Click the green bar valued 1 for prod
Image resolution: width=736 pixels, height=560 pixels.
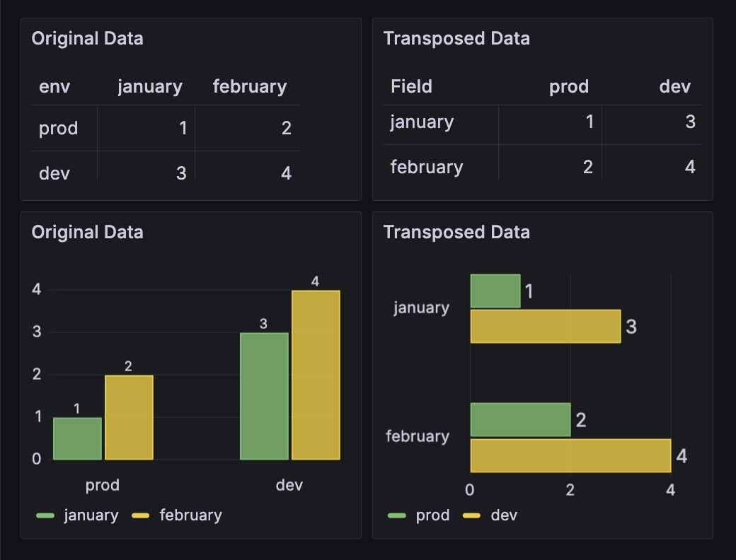76,438
